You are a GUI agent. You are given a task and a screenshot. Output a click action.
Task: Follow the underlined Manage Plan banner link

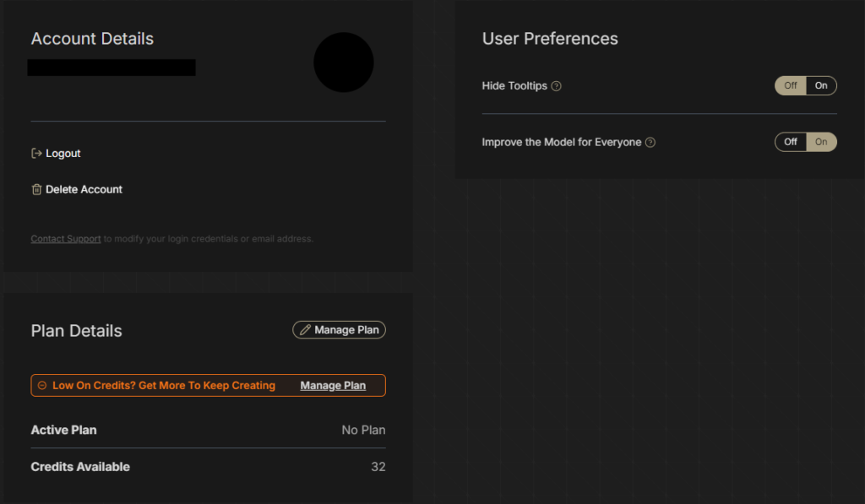pyautogui.click(x=333, y=386)
